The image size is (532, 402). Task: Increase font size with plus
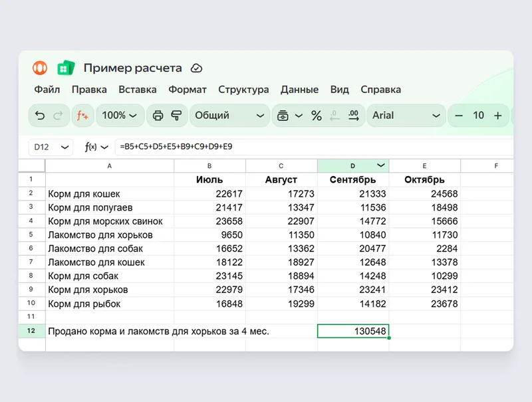(x=497, y=116)
